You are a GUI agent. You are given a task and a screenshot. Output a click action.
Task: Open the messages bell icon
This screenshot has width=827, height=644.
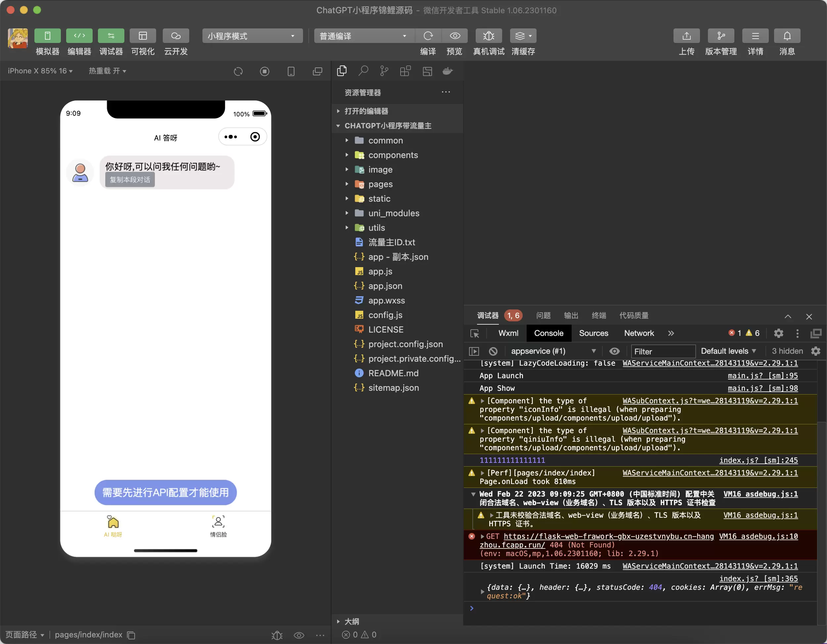coord(787,36)
